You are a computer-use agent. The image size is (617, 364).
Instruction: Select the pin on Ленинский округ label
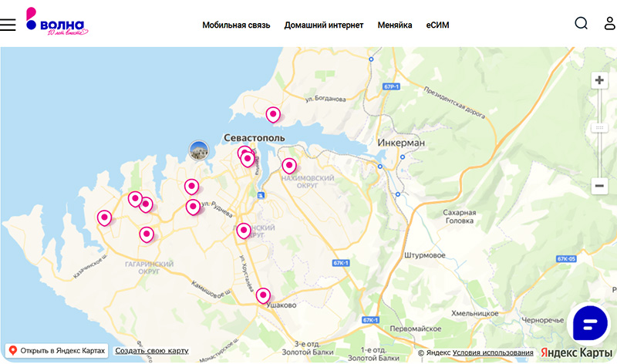[244, 231]
